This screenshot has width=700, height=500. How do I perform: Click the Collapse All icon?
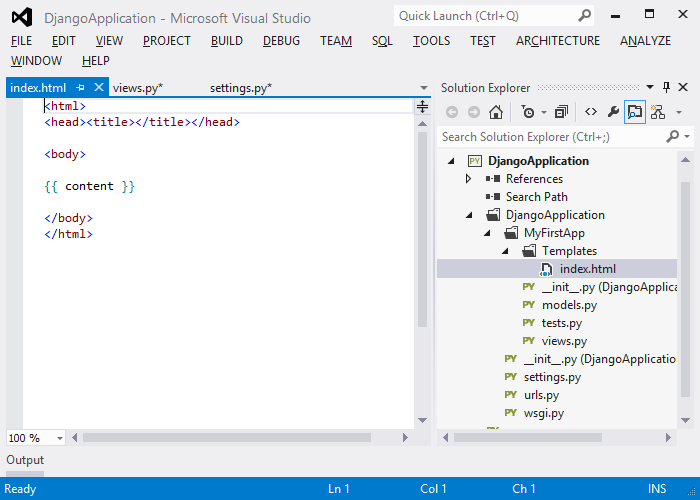point(561,112)
